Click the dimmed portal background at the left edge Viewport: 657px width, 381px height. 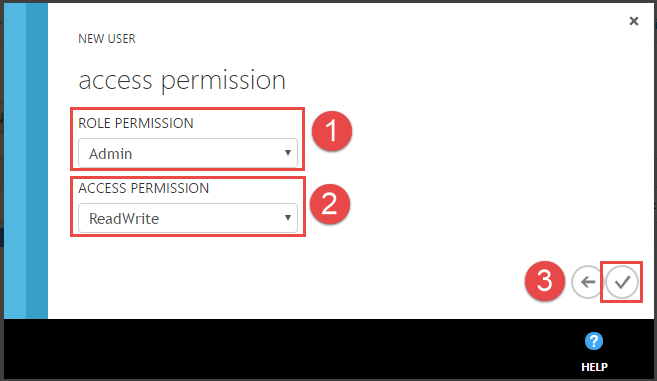tap(2, 189)
